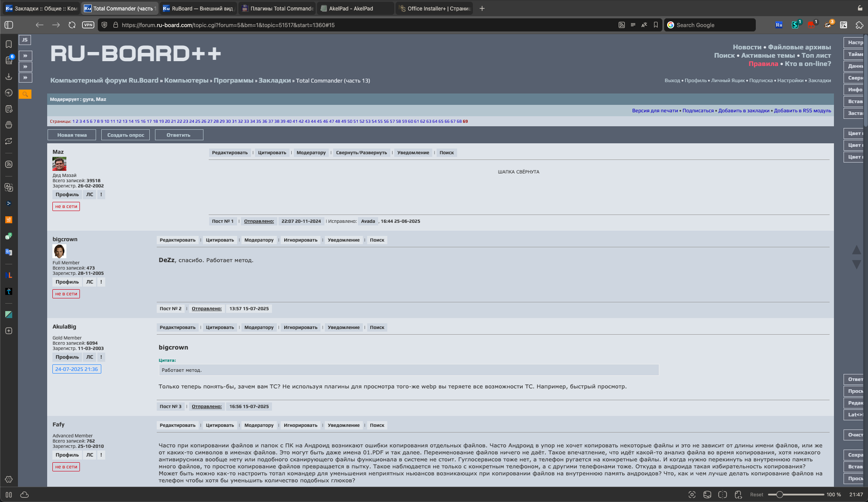Click Maz's avatar thumbnail

59,164
